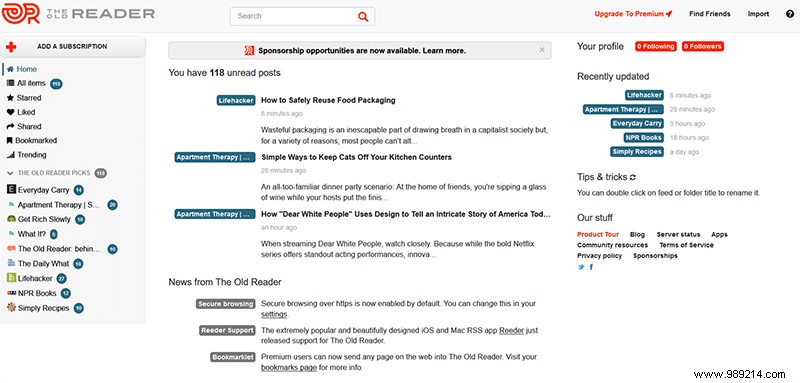
Task: Open Find Friends
Action: [x=709, y=14]
